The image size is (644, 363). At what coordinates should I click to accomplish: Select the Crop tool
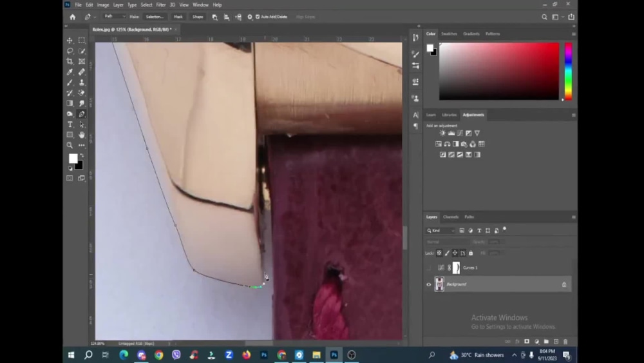click(70, 61)
